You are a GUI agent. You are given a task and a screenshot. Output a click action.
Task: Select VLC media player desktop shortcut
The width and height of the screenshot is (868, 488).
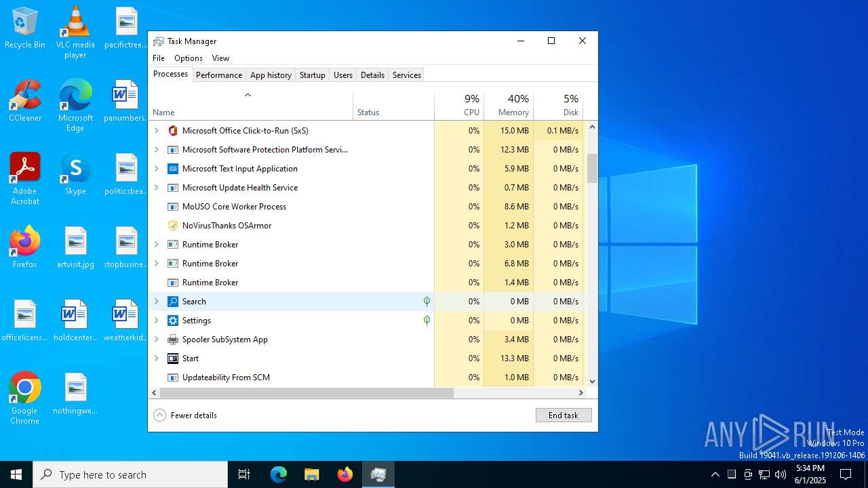75,32
